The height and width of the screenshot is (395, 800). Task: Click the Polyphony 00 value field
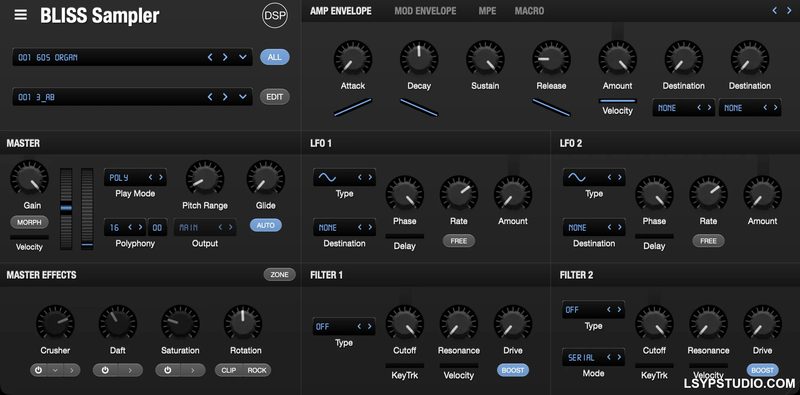[157, 228]
